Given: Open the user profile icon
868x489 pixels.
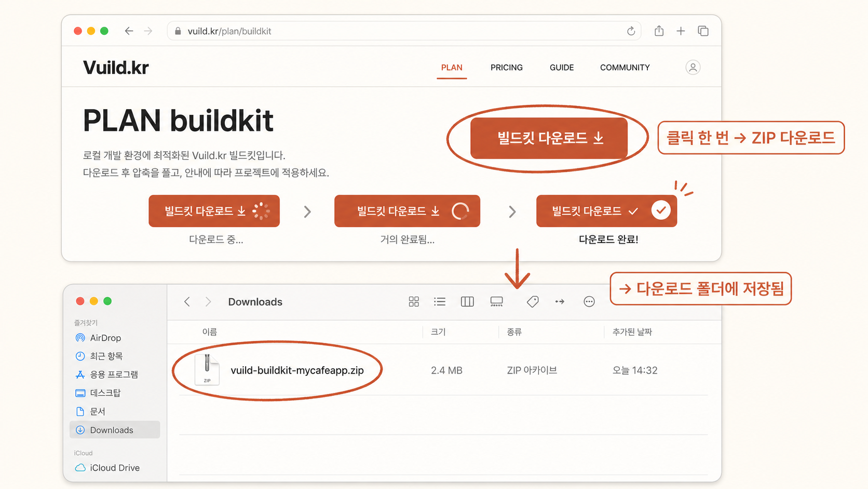Looking at the screenshot, I should coord(693,68).
